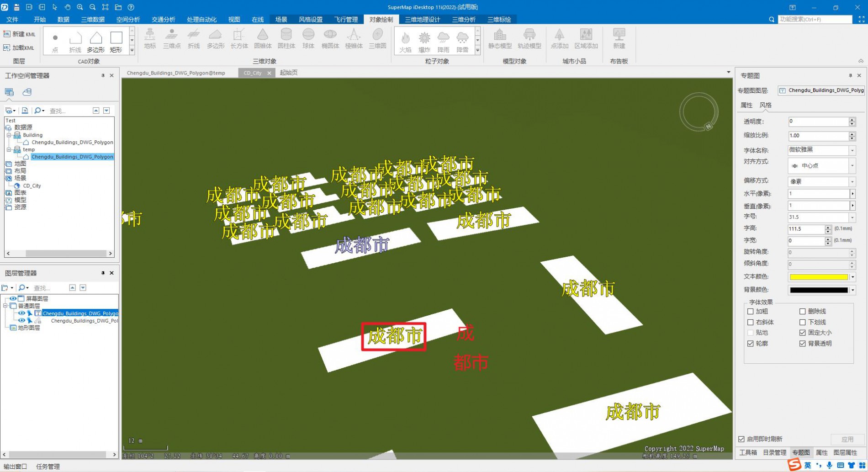Image resolution: width=868 pixels, height=472 pixels.
Task: Close the CD_City scene tab
Action: (269, 73)
